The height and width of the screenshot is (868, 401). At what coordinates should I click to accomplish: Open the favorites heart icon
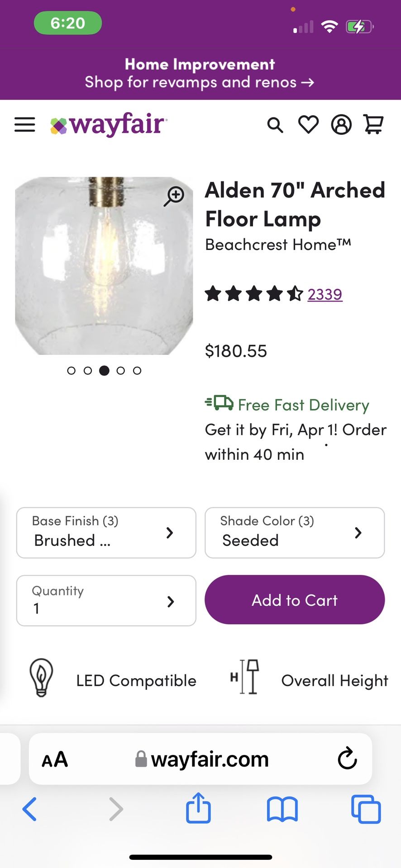308,125
